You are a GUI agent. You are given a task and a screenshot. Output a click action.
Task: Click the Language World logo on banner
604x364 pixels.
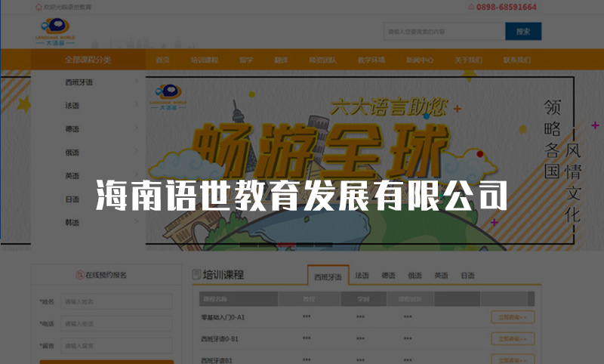[x=168, y=96]
